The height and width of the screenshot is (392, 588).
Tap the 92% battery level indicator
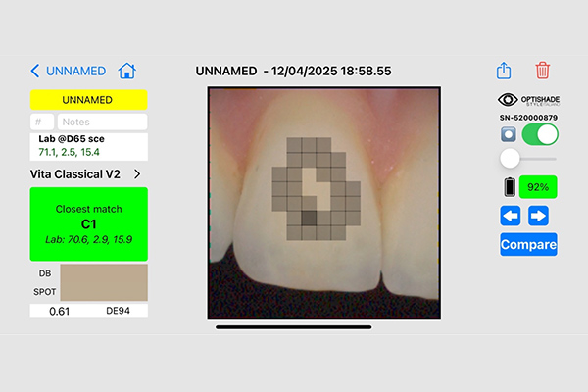(x=538, y=186)
